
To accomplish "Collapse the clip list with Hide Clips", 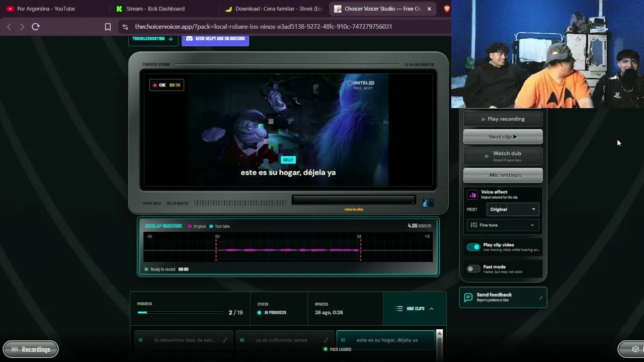I will (x=415, y=309).
